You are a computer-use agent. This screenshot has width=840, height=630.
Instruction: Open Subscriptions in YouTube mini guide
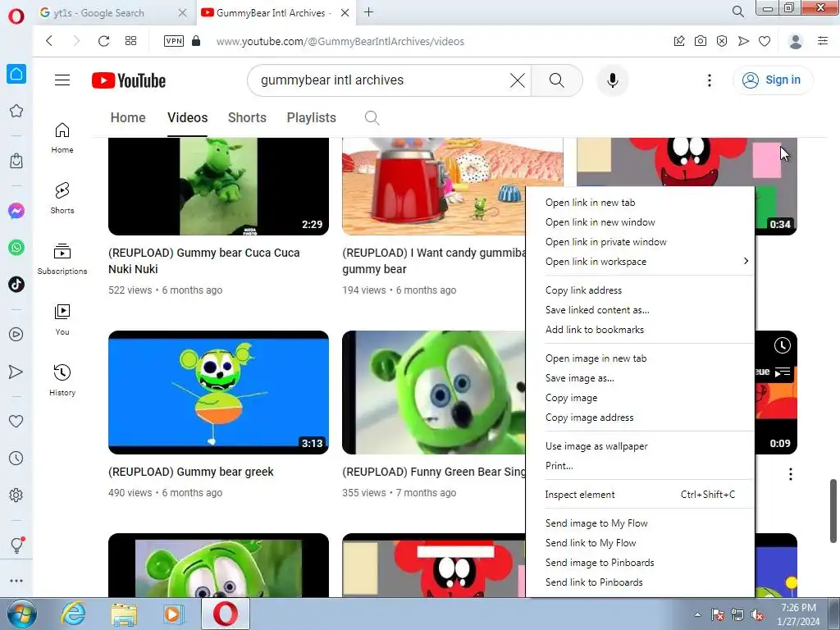(x=62, y=258)
